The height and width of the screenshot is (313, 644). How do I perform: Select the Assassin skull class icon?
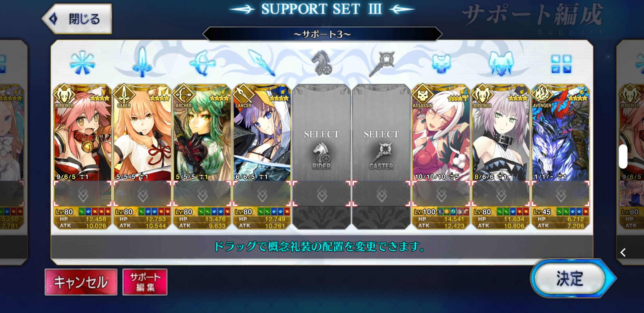coord(441,63)
